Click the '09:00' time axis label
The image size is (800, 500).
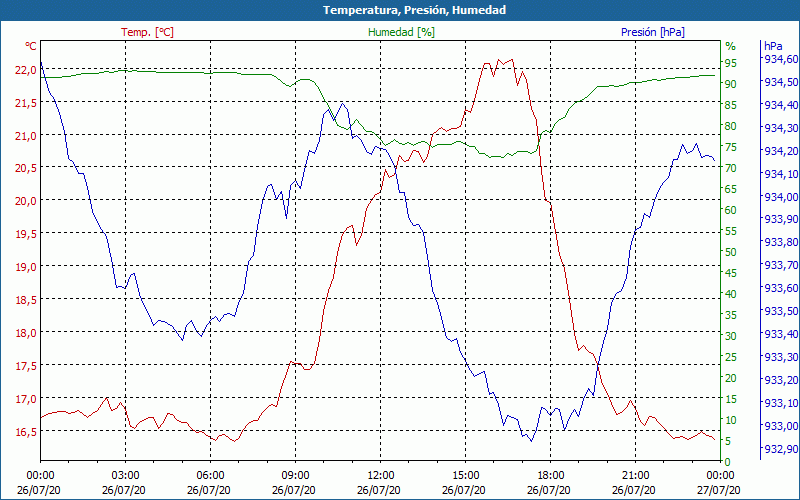click(295, 476)
